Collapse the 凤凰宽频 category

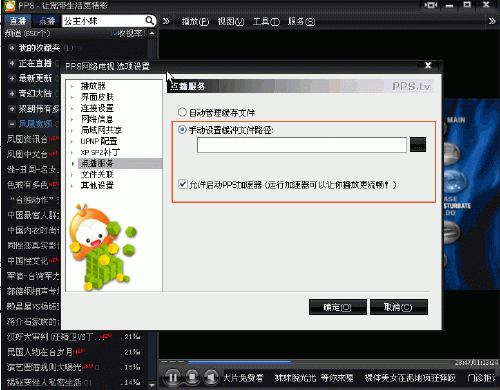click(x=12, y=124)
